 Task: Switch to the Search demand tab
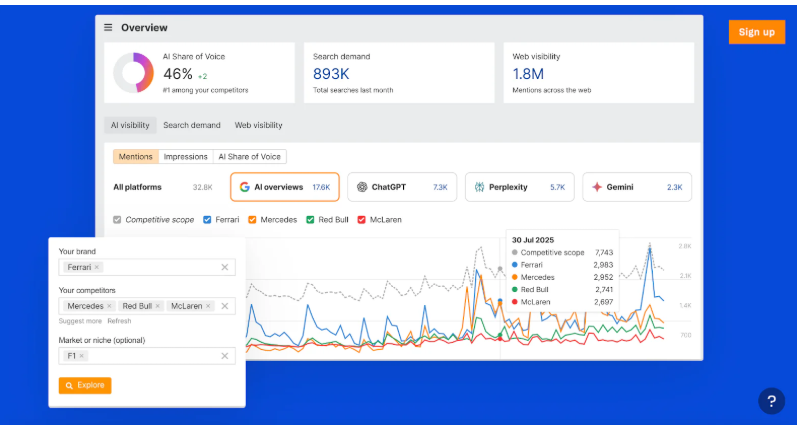click(x=192, y=126)
